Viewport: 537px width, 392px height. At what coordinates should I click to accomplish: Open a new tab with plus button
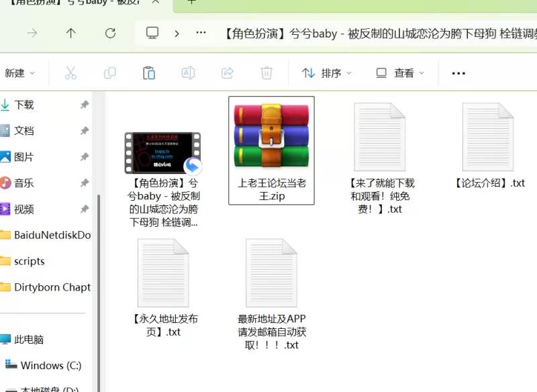pos(191,3)
